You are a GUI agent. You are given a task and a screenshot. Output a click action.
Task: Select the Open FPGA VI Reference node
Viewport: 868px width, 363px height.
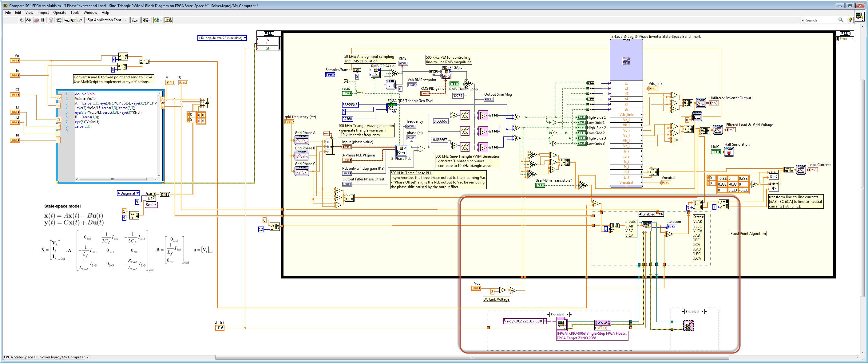click(x=561, y=325)
